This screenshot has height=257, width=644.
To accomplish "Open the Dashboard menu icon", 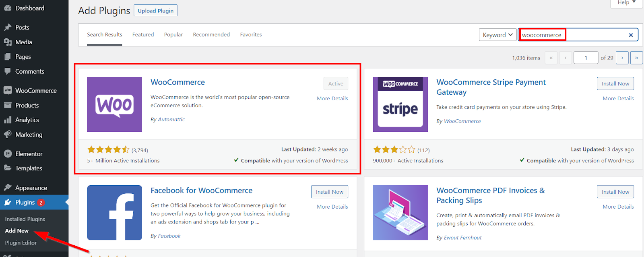I will 8,8.
